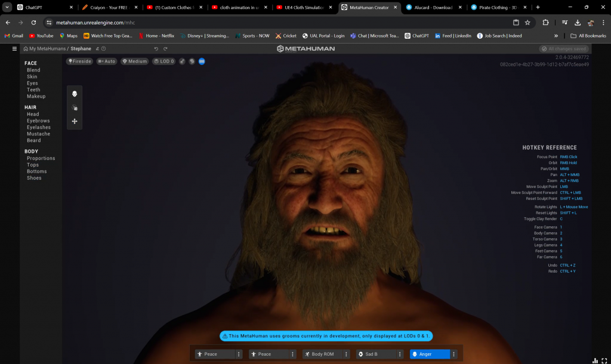Open the Teeth section

[x=33, y=90]
